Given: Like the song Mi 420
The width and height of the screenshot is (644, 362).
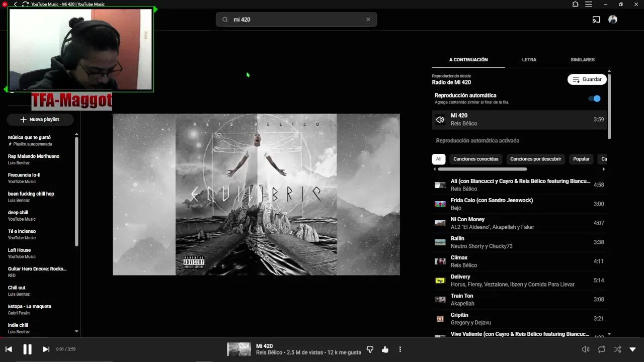Looking at the screenshot, I should tap(385, 349).
